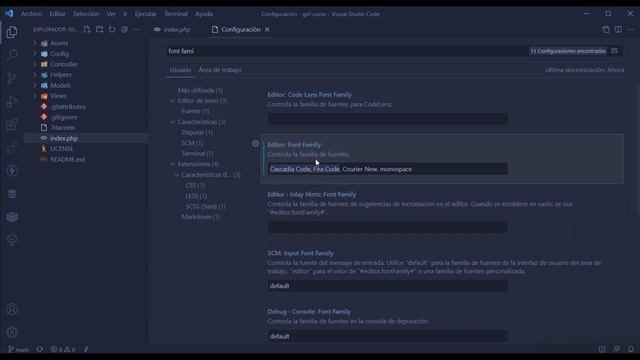Image resolution: width=640 pixels, height=360 pixels.
Task: Go to Markdown (1) settings category
Action: (201, 217)
